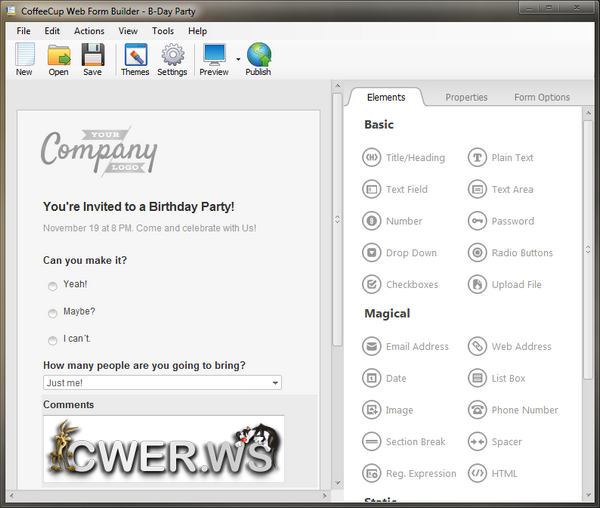
Task: Insert a Phone Number element
Action: [513, 410]
